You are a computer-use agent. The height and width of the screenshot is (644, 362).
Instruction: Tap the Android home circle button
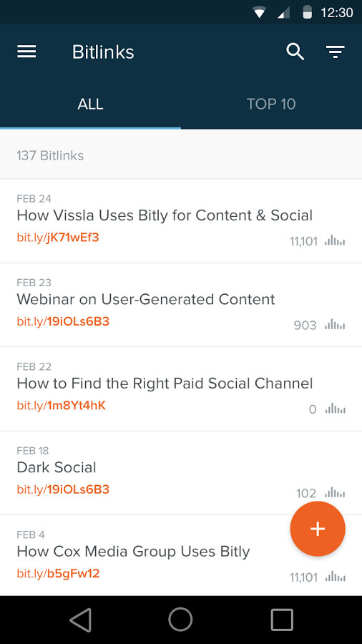tap(180, 620)
